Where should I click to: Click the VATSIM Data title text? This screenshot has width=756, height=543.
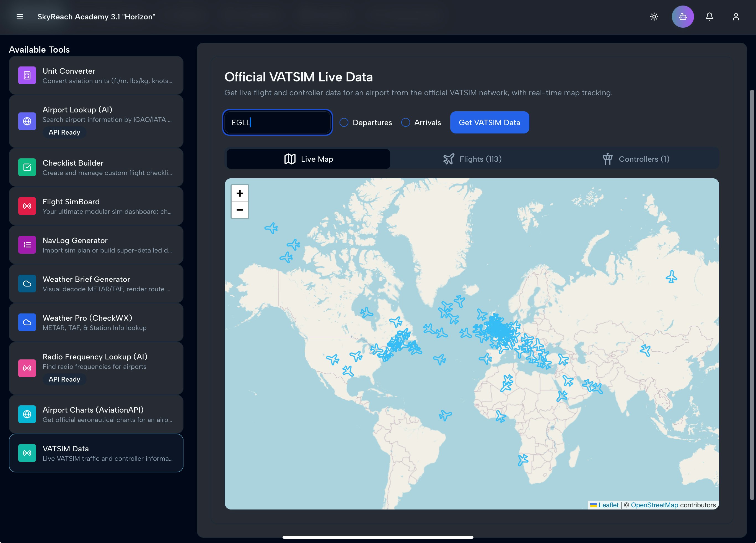pos(66,449)
